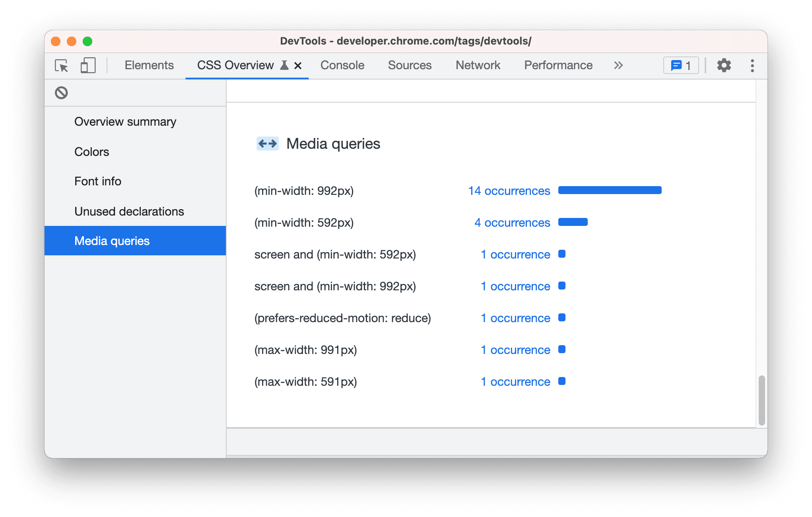Click the device emulation toolbar icon
Screen dimensions: 812x517
point(88,66)
